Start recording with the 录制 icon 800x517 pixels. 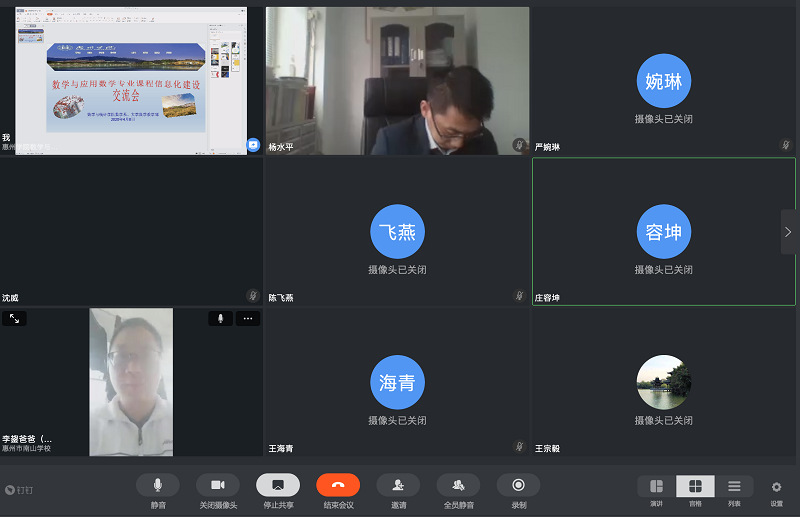click(518, 485)
